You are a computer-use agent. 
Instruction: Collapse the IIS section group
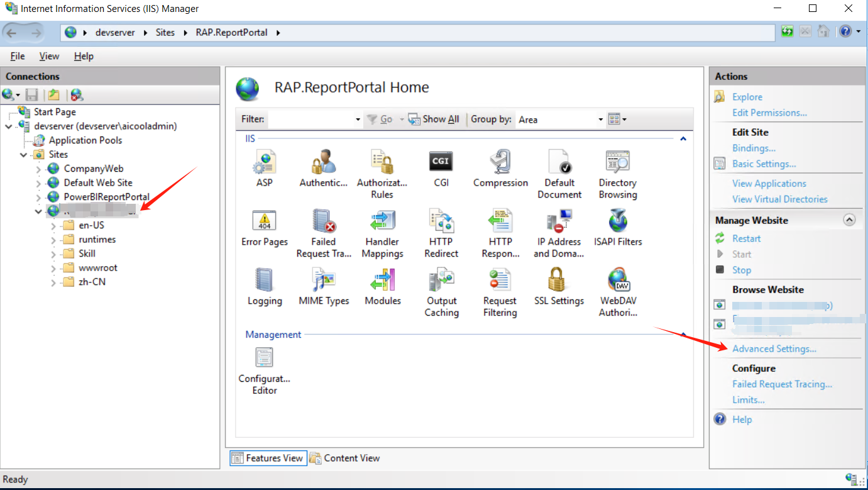click(683, 138)
